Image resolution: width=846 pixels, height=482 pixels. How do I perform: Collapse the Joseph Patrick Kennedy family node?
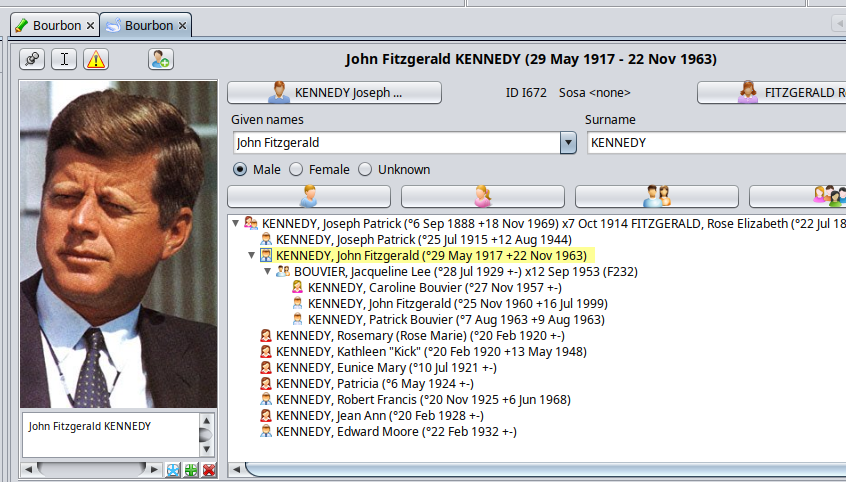click(236, 224)
